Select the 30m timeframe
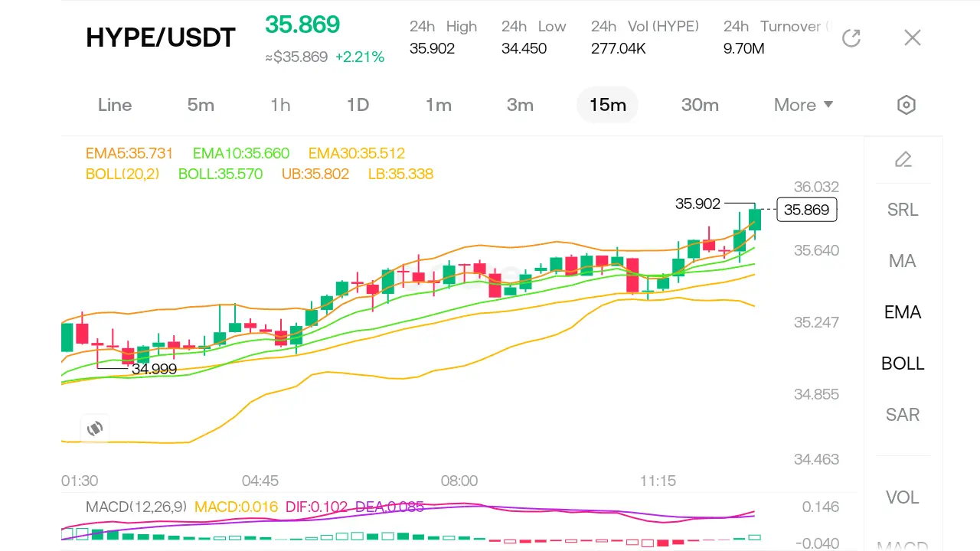 coord(700,105)
